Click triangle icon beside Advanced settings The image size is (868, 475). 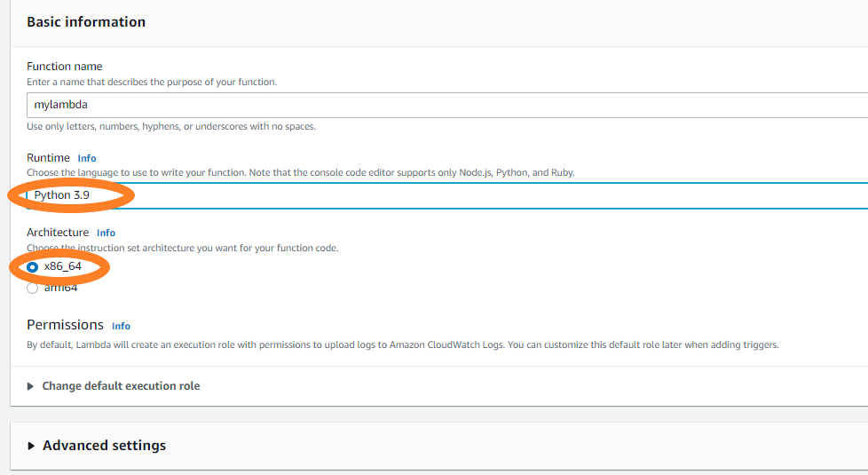(32, 446)
